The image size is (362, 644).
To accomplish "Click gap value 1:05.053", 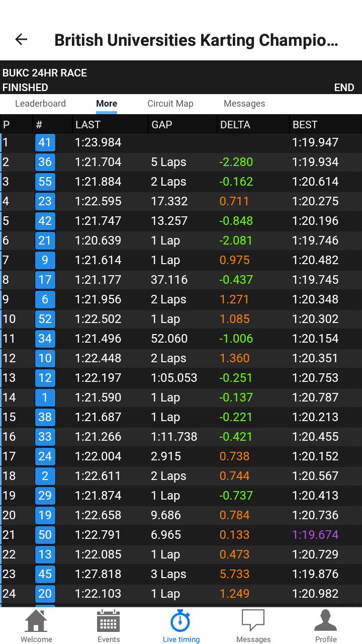I will pyautogui.click(x=174, y=378).
